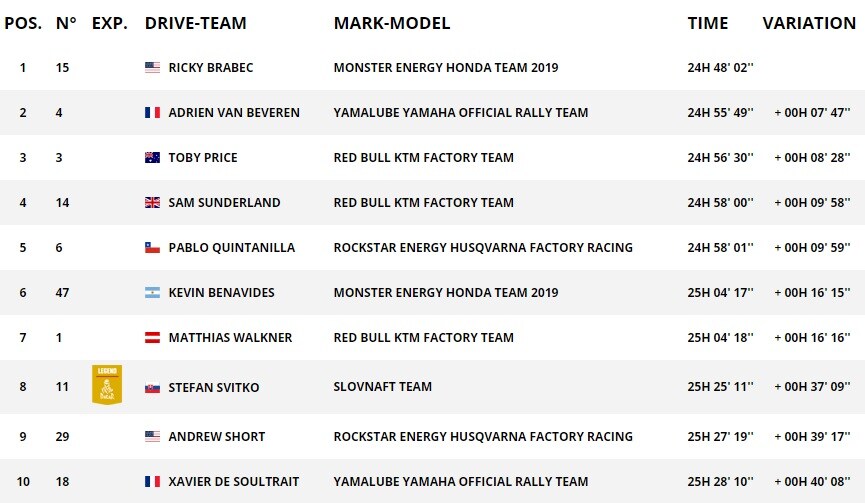The height and width of the screenshot is (503, 865).
Task: Click Andrew Short's time 25H 27' 19''
Action: click(x=720, y=436)
